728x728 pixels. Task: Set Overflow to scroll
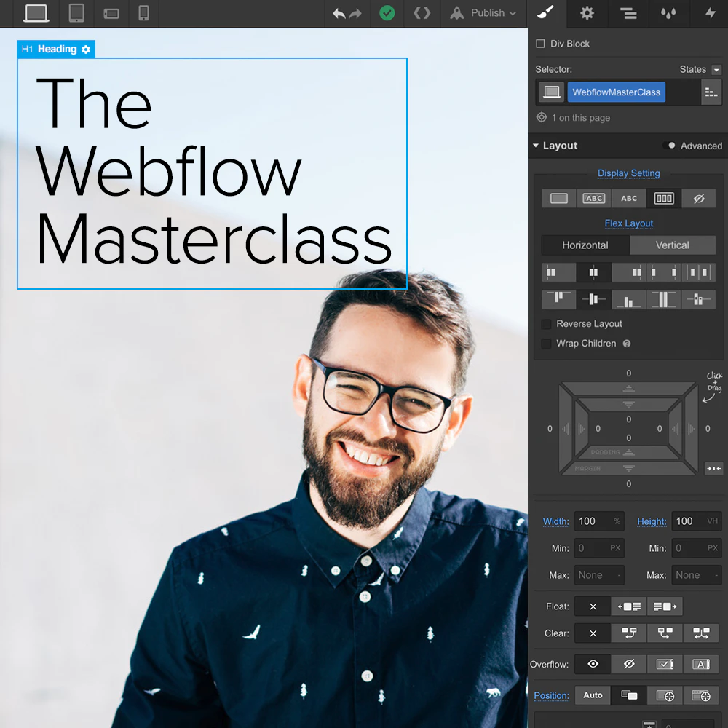(665, 664)
